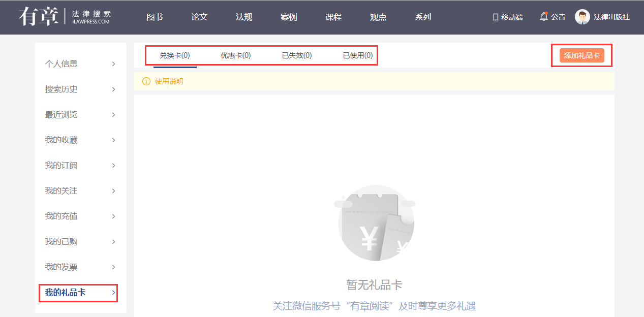
Task: Click the user avatar picture
Action: coord(582,17)
